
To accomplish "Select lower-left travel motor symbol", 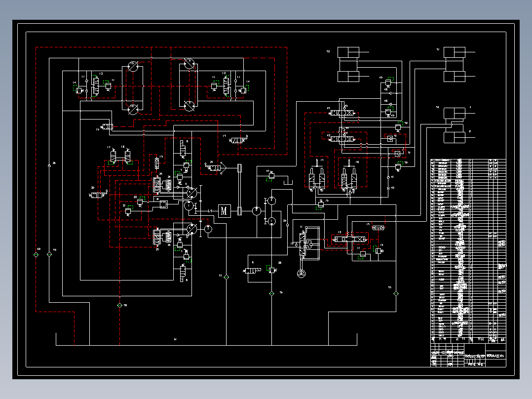I will 133,109.
